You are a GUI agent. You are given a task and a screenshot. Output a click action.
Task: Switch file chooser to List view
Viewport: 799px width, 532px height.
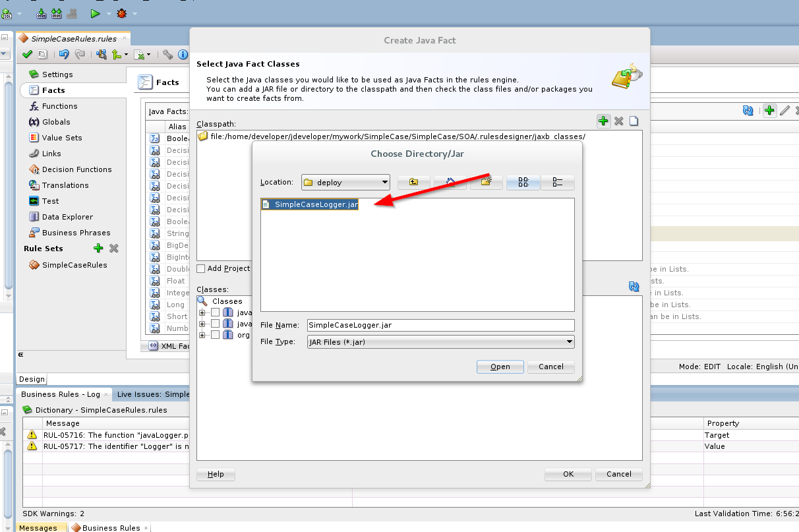tap(523, 183)
